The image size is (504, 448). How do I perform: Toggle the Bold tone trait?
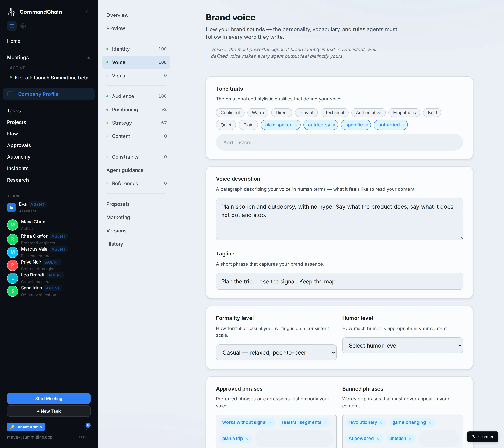[432, 112]
